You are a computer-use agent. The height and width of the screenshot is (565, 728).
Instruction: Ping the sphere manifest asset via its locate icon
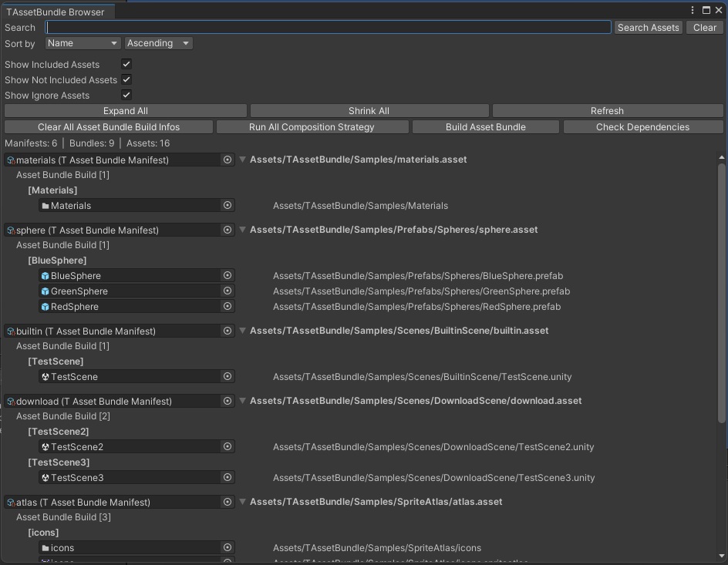(228, 230)
